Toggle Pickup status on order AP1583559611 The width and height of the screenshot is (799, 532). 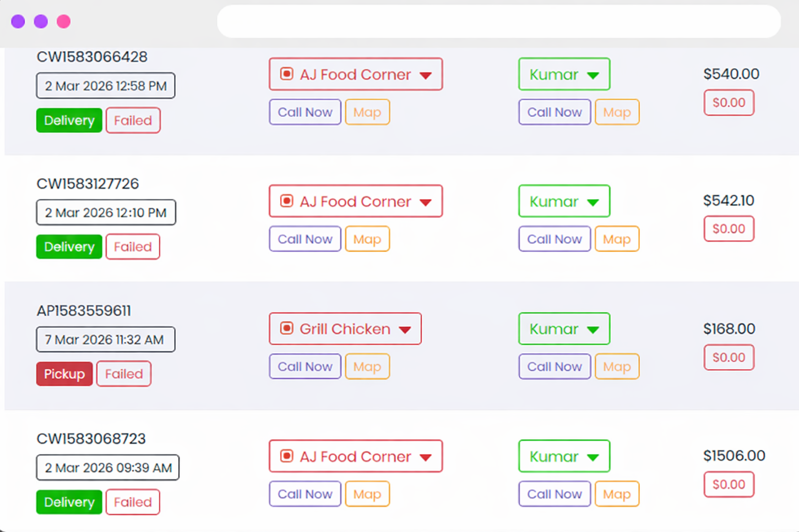coord(64,374)
